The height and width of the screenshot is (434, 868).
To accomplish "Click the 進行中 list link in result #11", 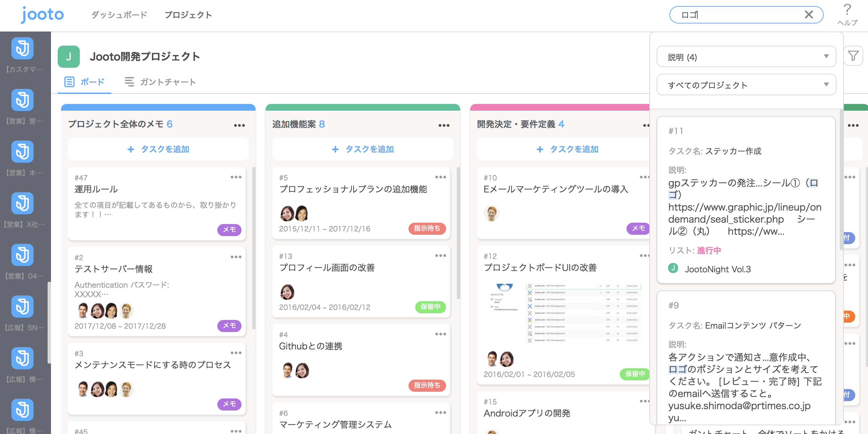I will [x=709, y=250].
